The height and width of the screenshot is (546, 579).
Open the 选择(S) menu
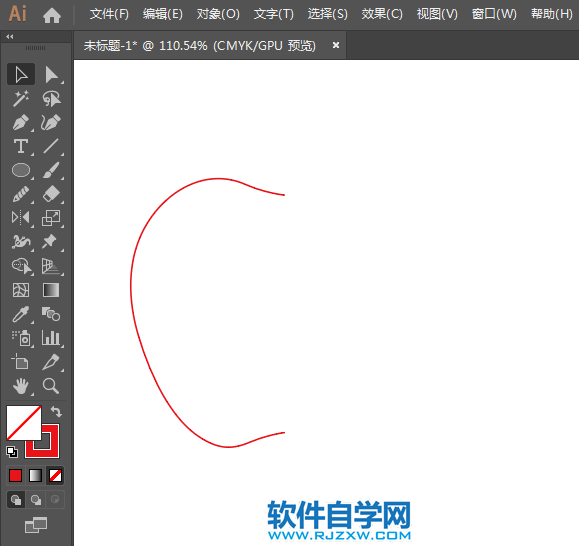click(x=328, y=14)
